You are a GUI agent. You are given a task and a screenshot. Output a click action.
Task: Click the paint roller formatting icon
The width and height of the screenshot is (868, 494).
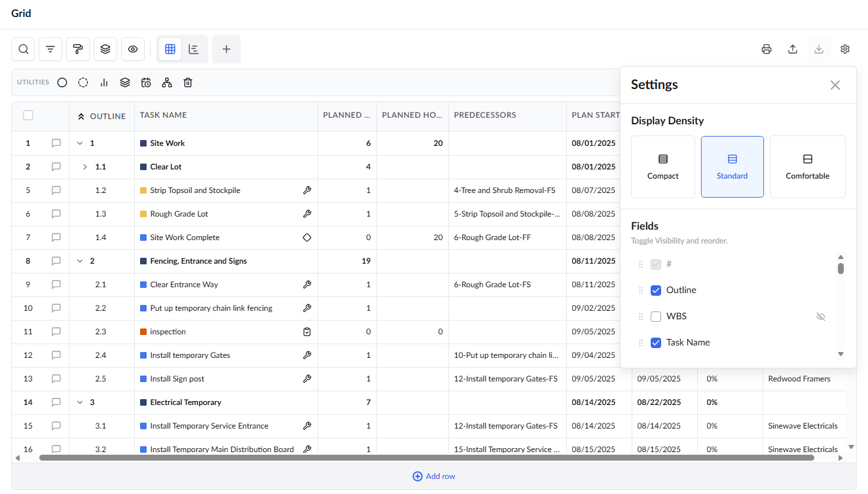pos(78,49)
